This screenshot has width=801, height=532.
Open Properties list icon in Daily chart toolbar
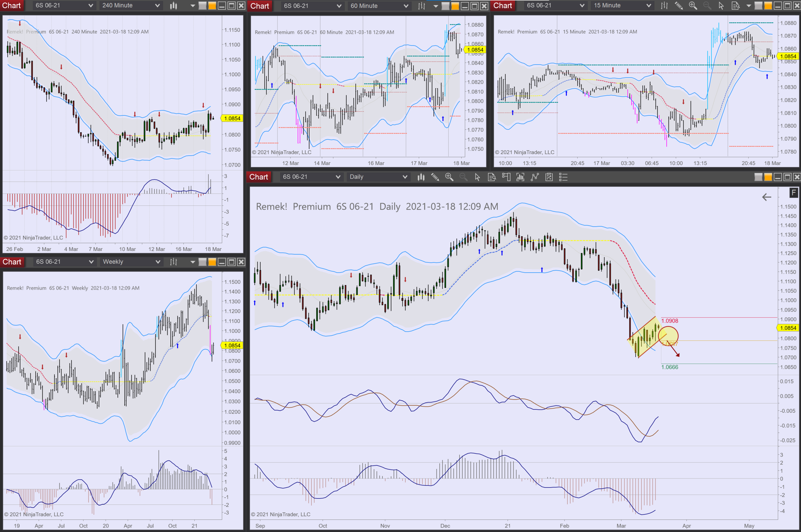tap(563, 177)
